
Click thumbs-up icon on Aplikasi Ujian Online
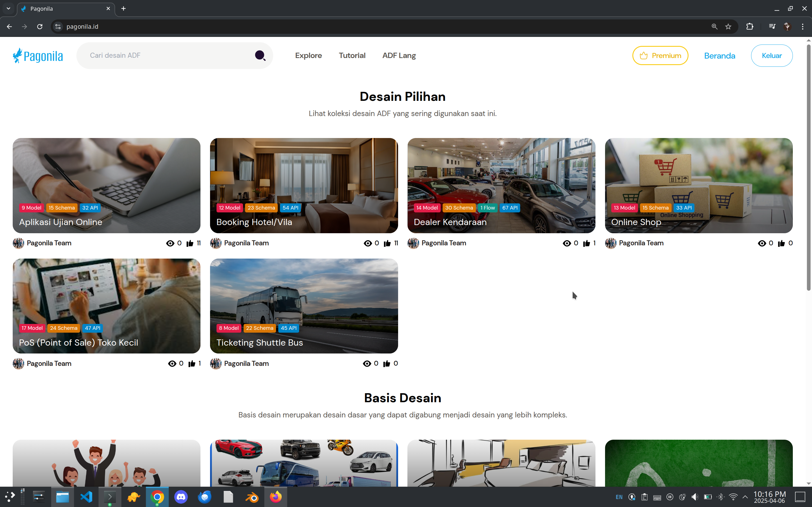pyautogui.click(x=190, y=243)
